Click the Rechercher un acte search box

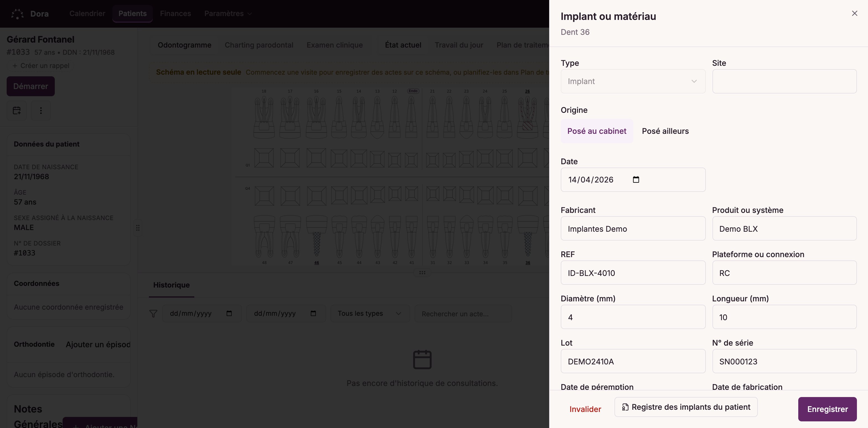[x=463, y=314]
